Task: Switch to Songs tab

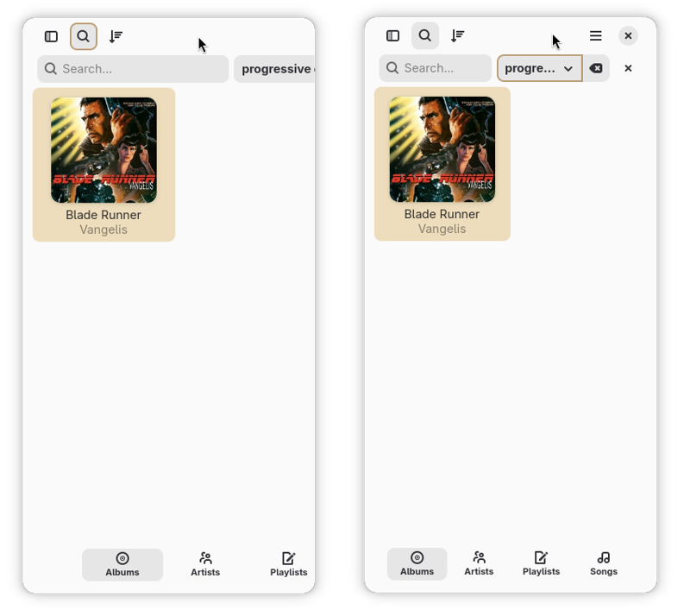Action: 604,564
